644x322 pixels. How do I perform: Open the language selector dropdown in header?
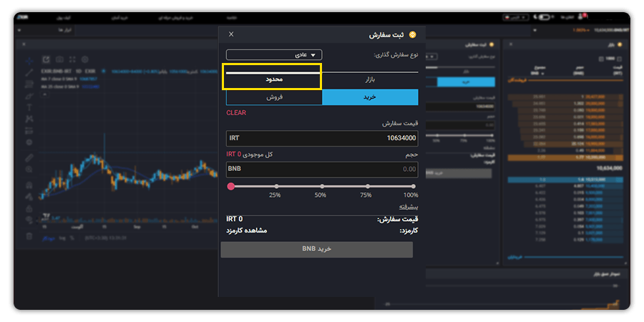tap(516, 16)
